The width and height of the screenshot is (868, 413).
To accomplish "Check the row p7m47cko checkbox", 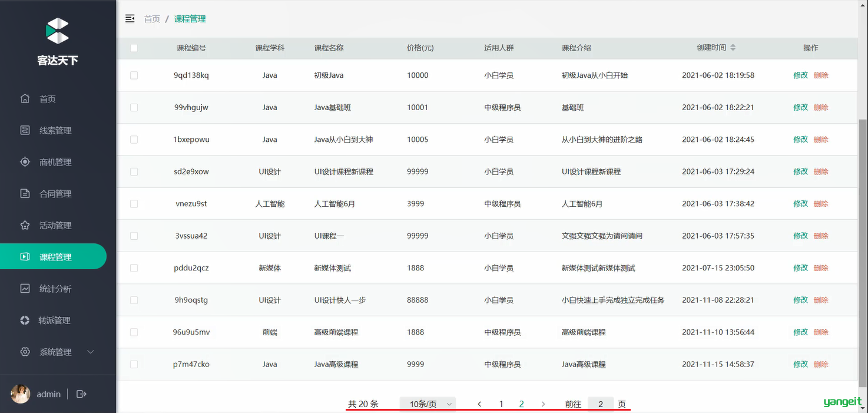I will coord(134,364).
